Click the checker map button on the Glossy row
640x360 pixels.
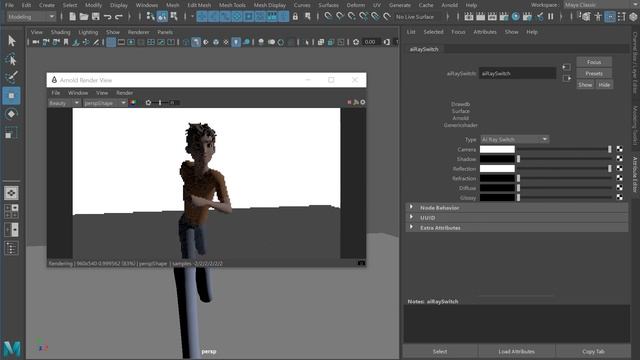coord(620,198)
